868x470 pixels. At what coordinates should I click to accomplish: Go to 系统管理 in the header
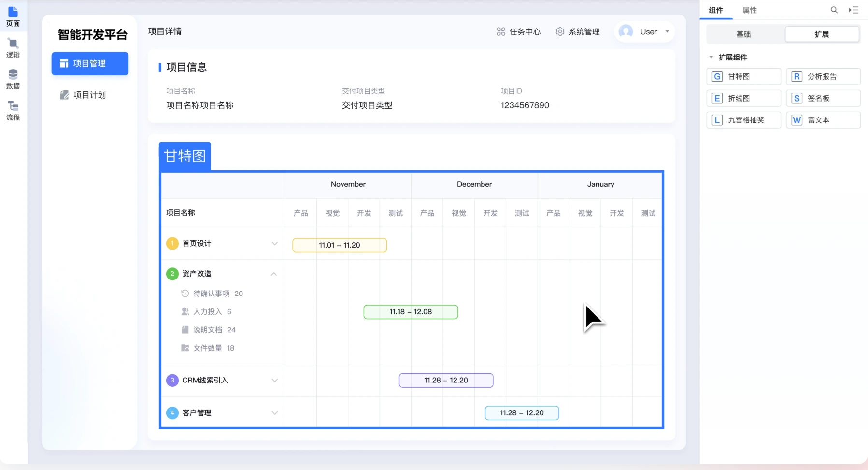(578, 32)
